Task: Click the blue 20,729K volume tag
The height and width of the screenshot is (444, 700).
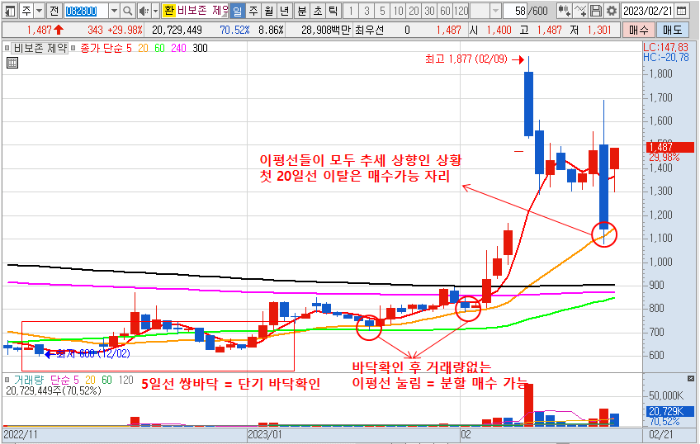Action: point(670,411)
